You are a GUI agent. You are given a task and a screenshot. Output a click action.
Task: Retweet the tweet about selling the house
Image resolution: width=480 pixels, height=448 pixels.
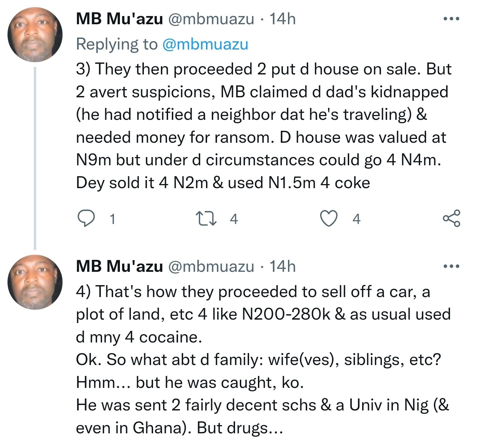pos(206,219)
